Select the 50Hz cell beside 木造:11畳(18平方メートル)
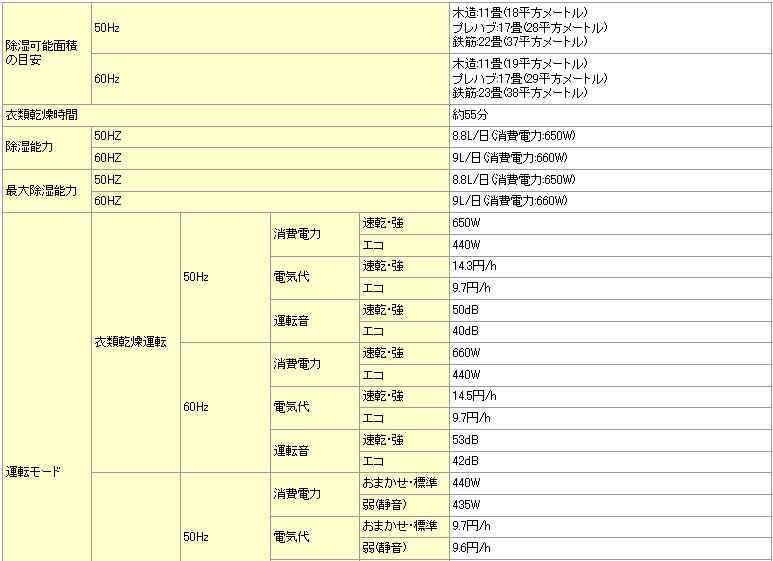The height and width of the screenshot is (561, 773). tap(270, 28)
